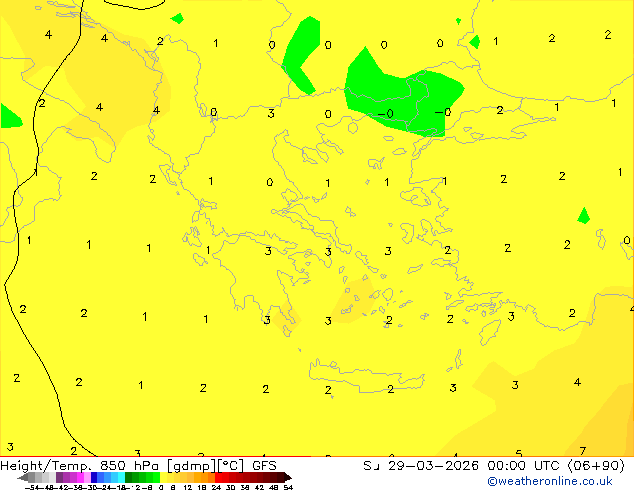This screenshot has width=634, height=490.
Task: Click the Crete island outline
Action: pos(366,375)
